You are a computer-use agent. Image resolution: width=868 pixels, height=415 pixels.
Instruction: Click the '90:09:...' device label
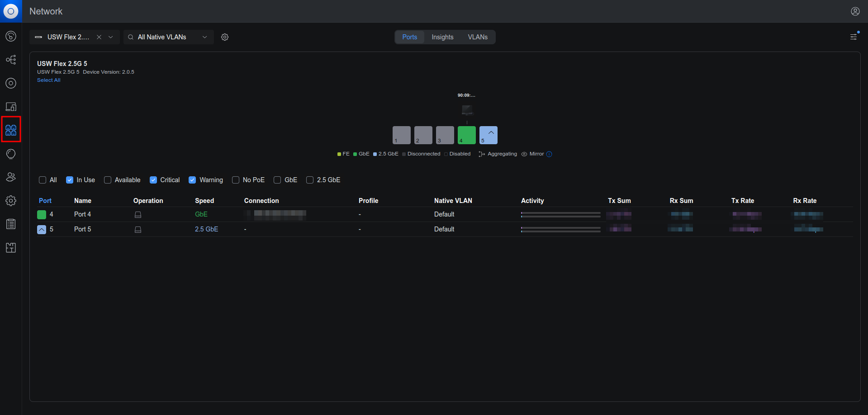click(466, 95)
